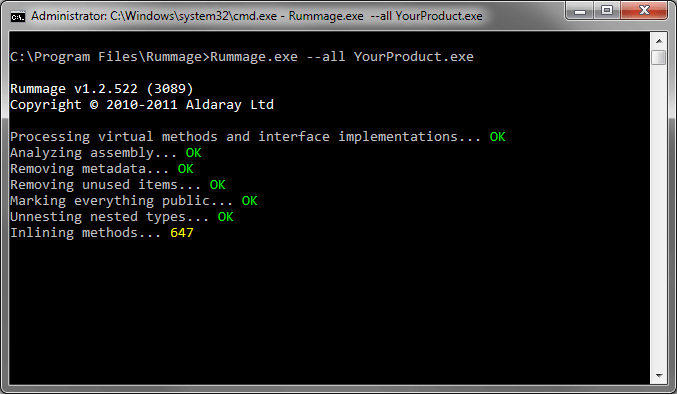Maximize the command prompt window
This screenshot has width=677, height=395.
(x=607, y=10)
